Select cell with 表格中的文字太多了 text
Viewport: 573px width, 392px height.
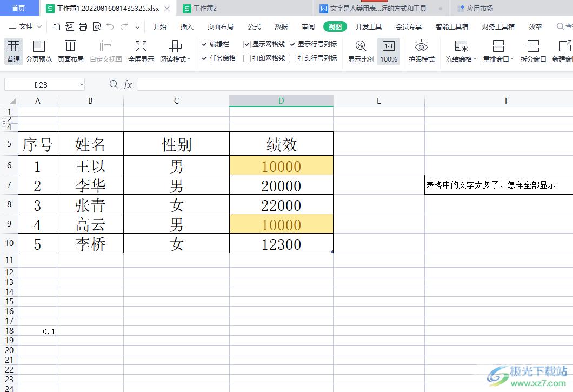pyautogui.click(x=499, y=185)
